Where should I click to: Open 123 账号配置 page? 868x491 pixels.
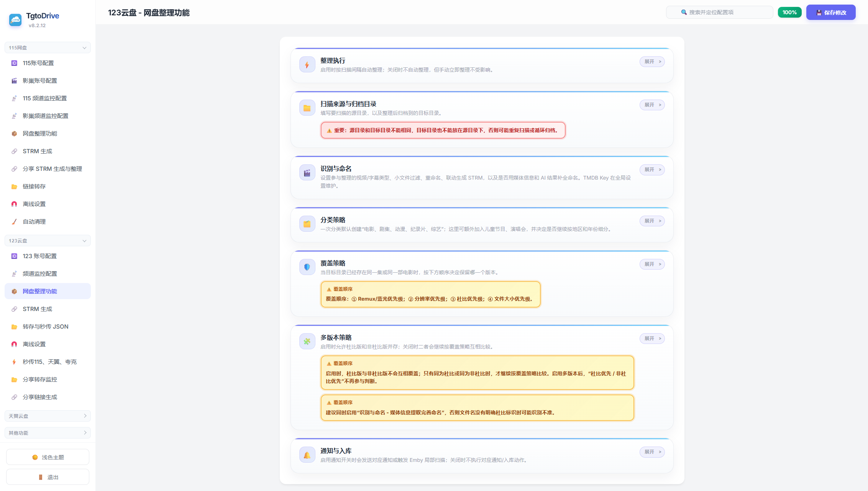(x=48, y=256)
